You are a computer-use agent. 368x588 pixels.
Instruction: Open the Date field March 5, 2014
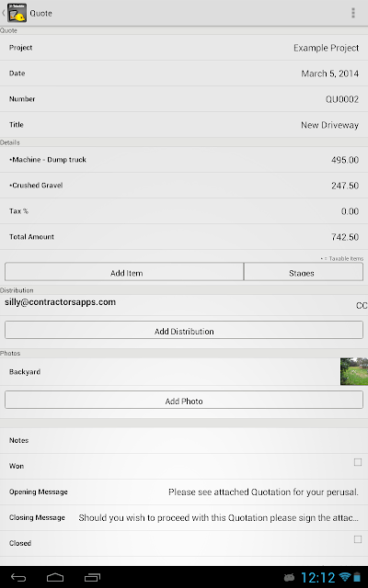184,73
